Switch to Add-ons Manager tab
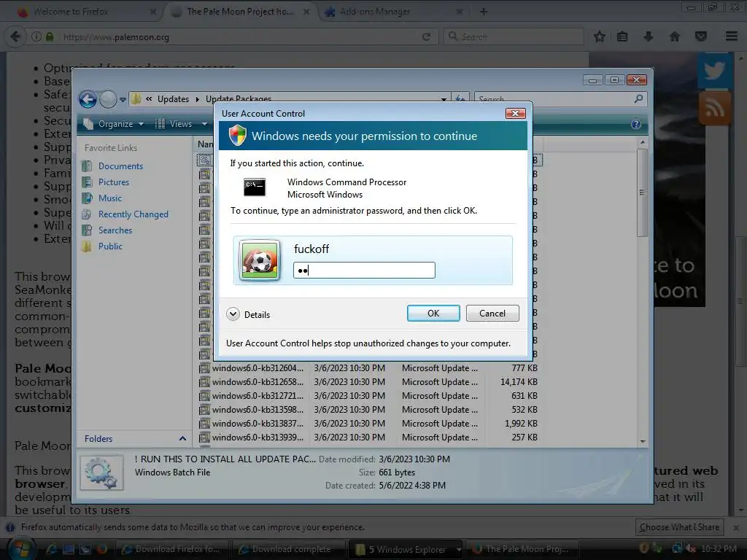 (392, 12)
